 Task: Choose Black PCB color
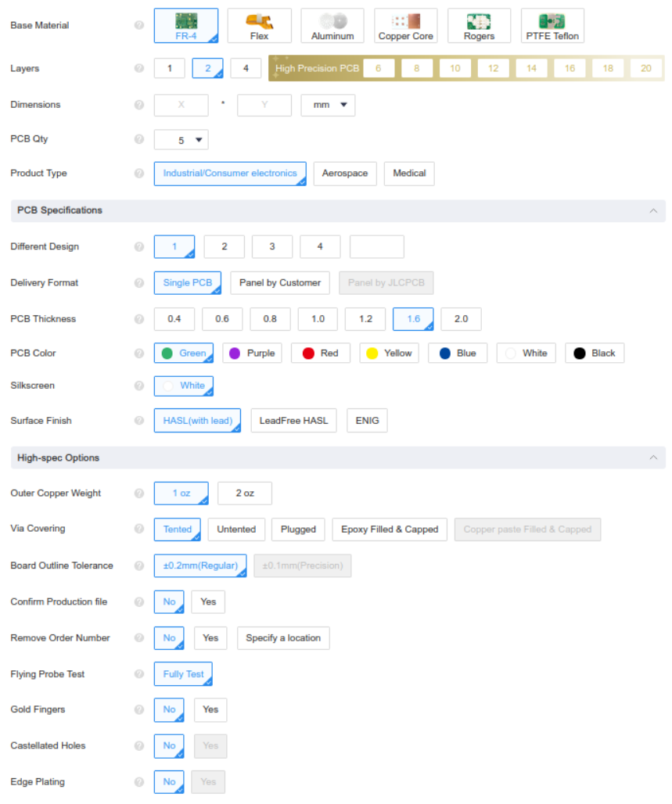click(595, 354)
